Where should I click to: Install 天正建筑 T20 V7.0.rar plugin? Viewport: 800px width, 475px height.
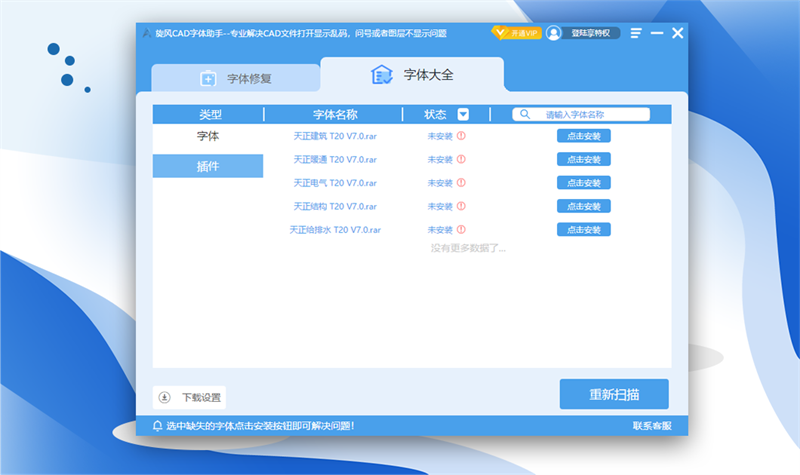coord(583,136)
